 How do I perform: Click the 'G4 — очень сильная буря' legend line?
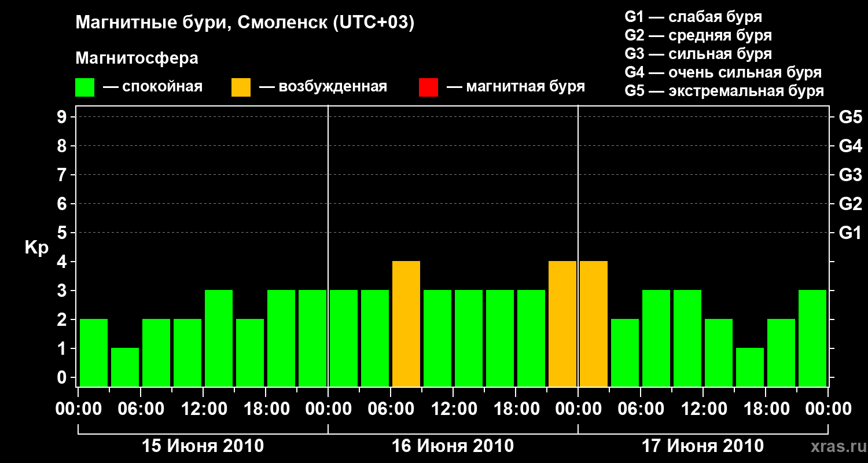723,72
